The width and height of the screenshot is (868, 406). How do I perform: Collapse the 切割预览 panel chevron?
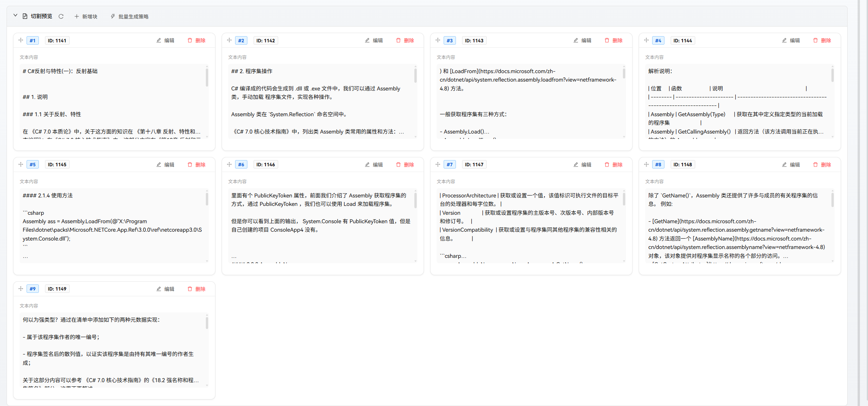15,16
